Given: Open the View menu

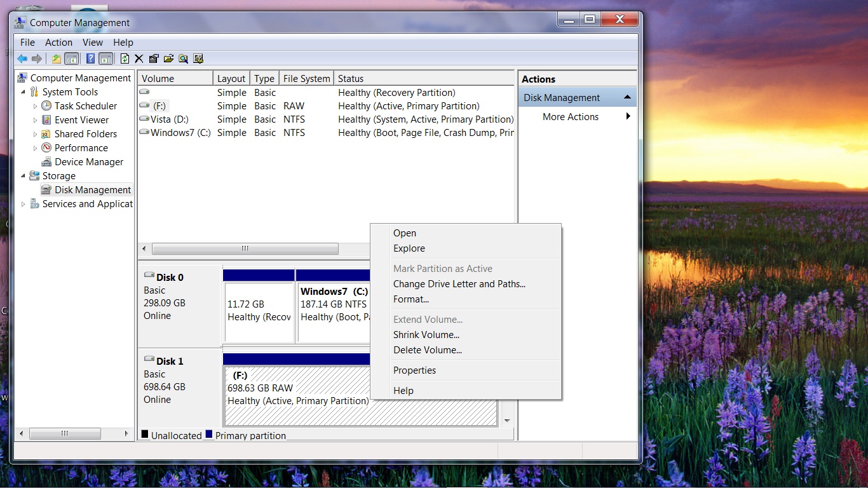Looking at the screenshot, I should tap(92, 43).
